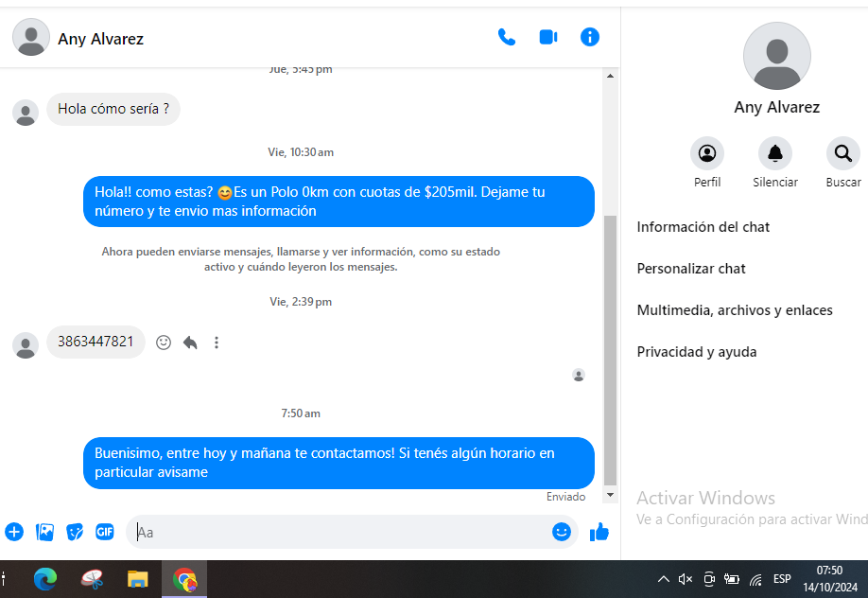
Task: Click the ESP language indicator
Action: 782,579
